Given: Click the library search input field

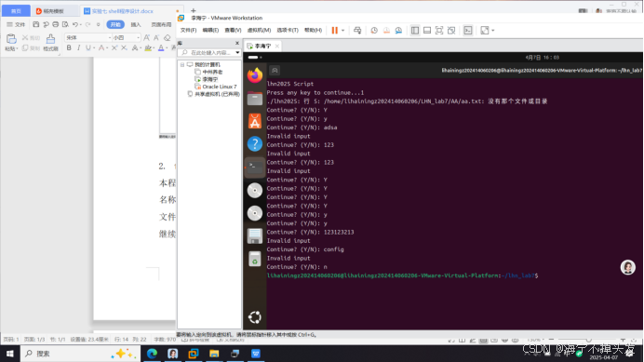Looking at the screenshot, I should (208, 53).
